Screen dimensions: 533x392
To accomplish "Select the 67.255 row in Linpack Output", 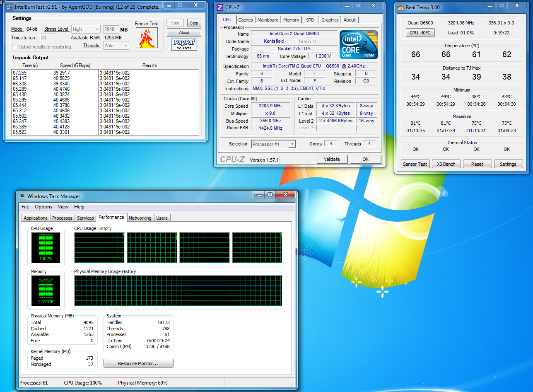I will [x=105, y=73].
